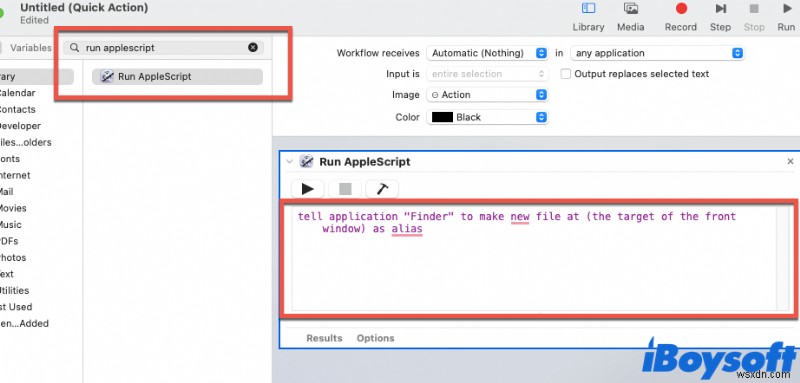This screenshot has height=383, width=800.
Task: Select Calendar in the library list
Action: [x=17, y=93]
